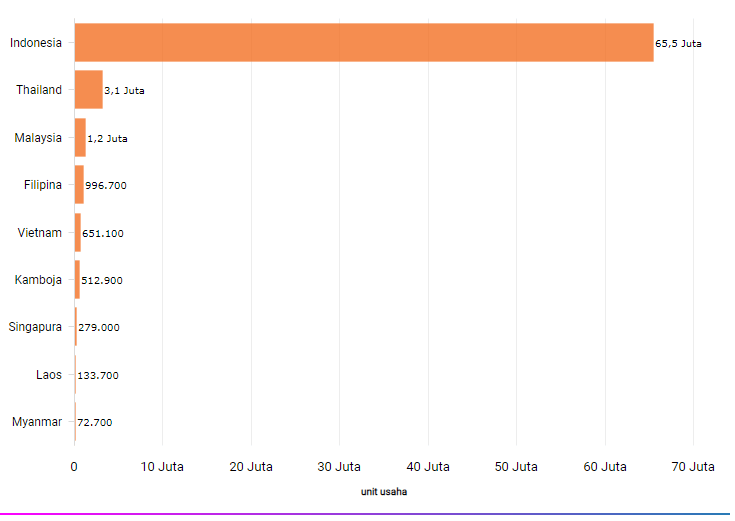Click the 996.700 value label

click(106, 186)
